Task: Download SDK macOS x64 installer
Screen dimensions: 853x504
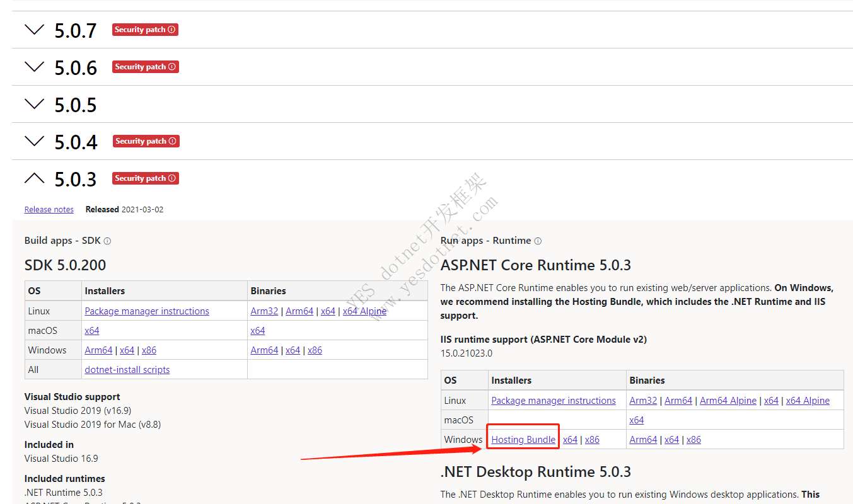Action: pyautogui.click(x=92, y=331)
